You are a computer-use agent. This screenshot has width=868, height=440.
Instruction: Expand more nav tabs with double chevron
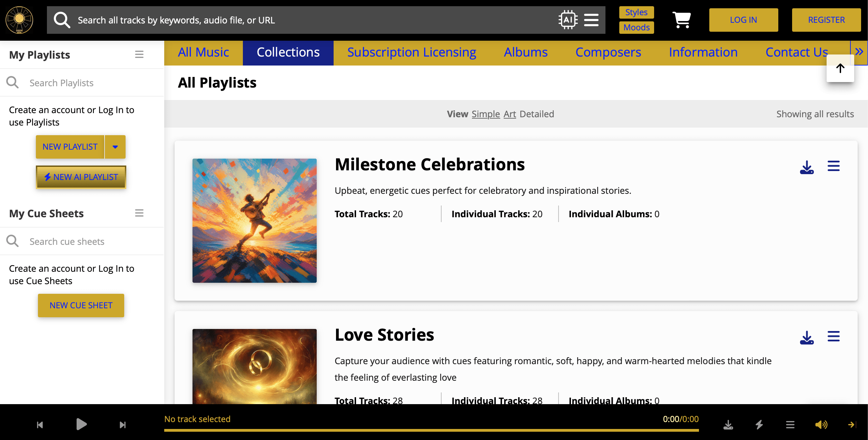click(859, 52)
